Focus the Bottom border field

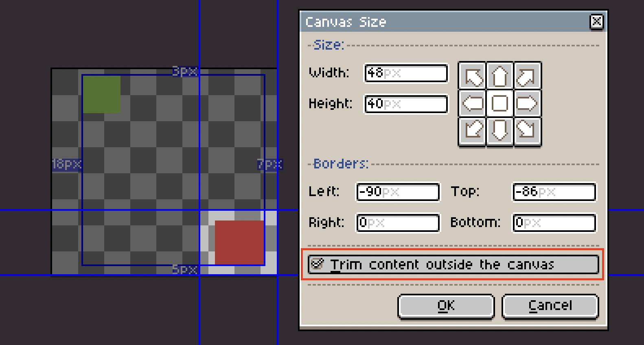[x=554, y=223]
